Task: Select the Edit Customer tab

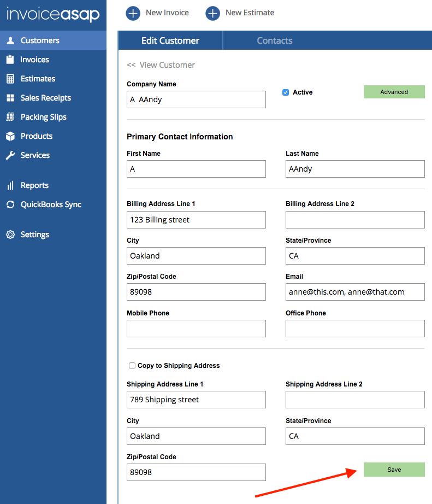Action: pos(170,40)
